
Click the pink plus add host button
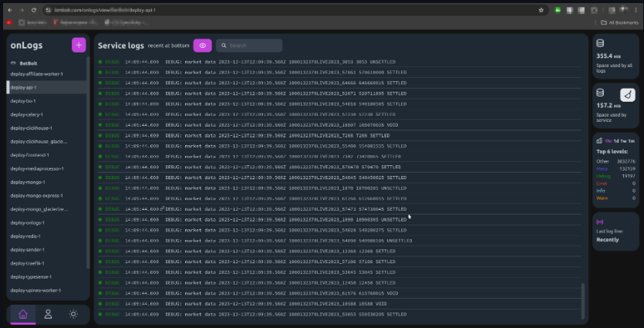click(79, 45)
